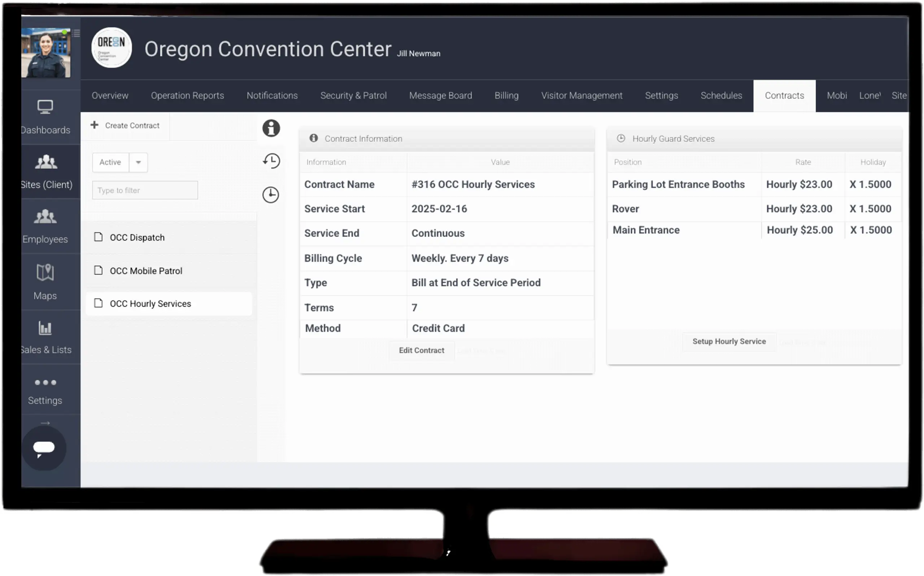Click the Credit Card method value
Viewport: 924px width, 576px height.
click(x=438, y=328)
